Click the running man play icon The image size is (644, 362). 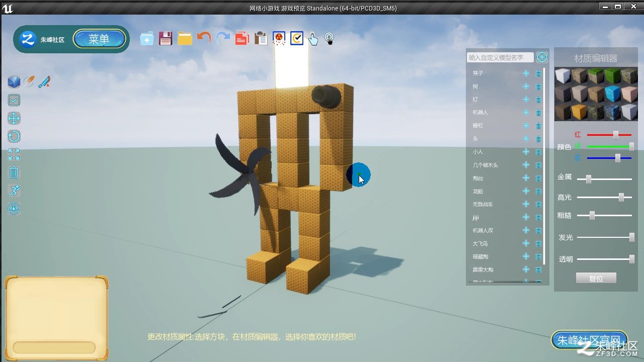(14, 191)
